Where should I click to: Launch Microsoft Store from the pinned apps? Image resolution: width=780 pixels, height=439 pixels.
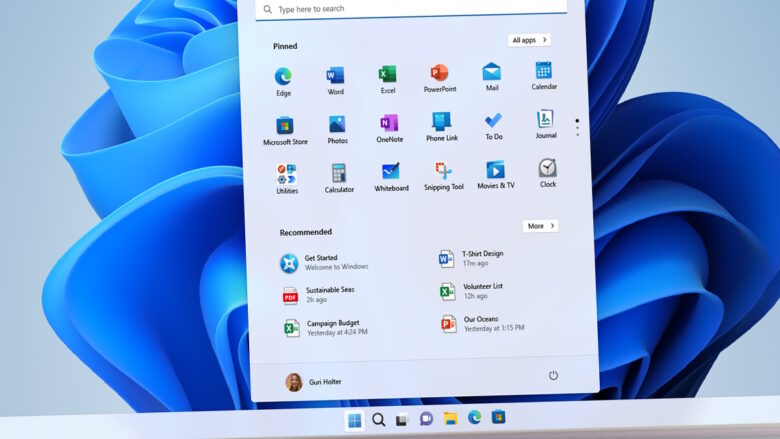[x=285, y=131]
